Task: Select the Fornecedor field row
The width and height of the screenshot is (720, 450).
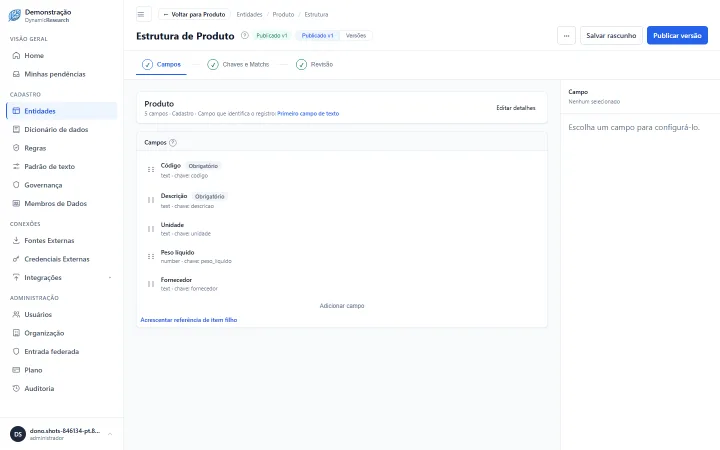Action: click(342, 284)
